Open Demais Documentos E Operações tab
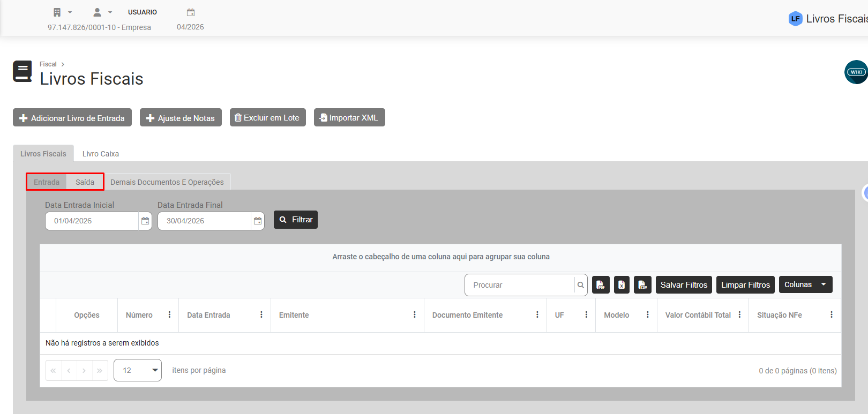The image size is (868, 420). (x=167, y=182)
